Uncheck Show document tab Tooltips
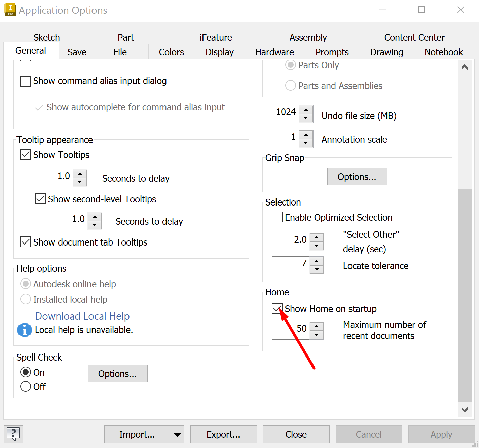This screenshot has height=448, width=479. pyautogui.click(x=25, y=242)
